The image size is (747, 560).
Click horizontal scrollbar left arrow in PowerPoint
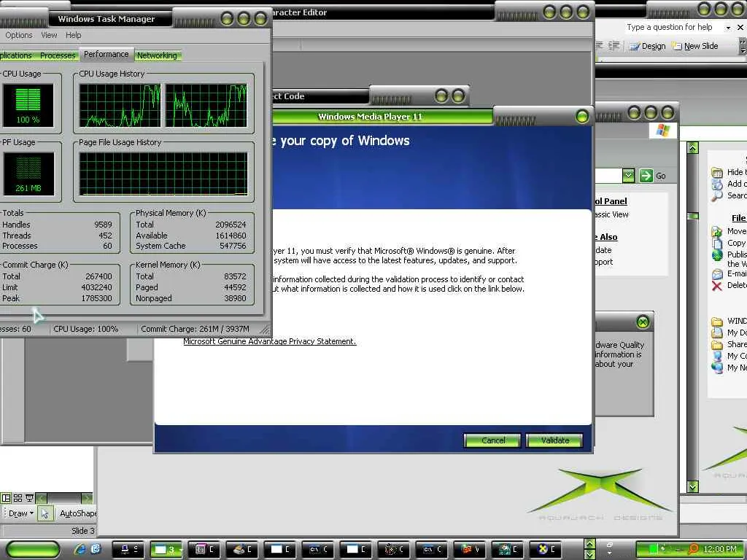click(x=41, y=498)
